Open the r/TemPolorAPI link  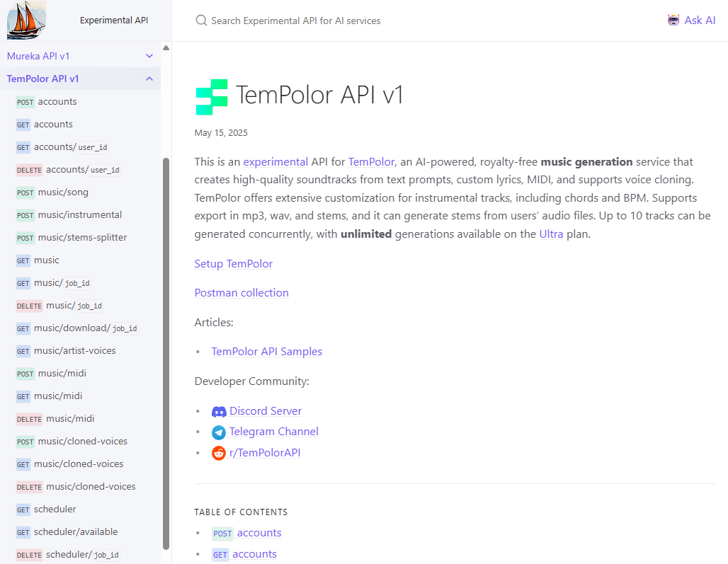pyautogui.click(x=265, y=453)
